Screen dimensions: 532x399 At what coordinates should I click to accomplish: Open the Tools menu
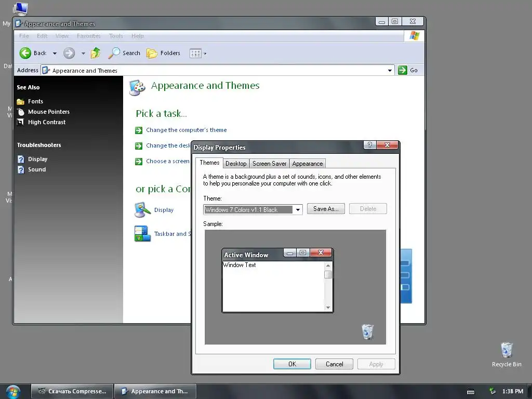point(116,36)
